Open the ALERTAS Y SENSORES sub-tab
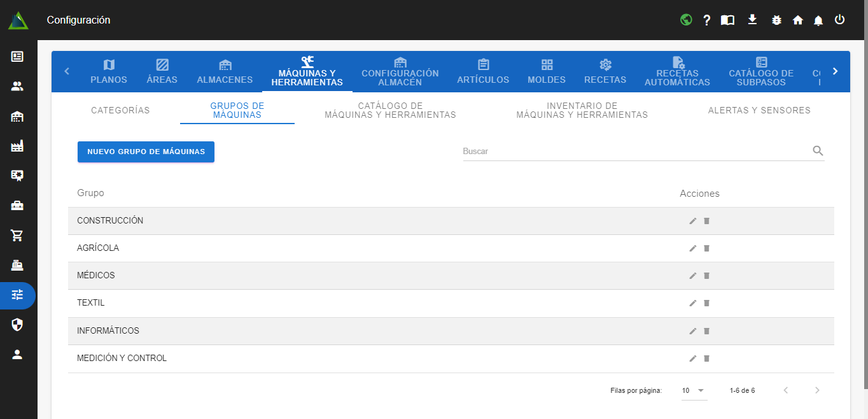The image size is (868, 419). click(759, 110)
